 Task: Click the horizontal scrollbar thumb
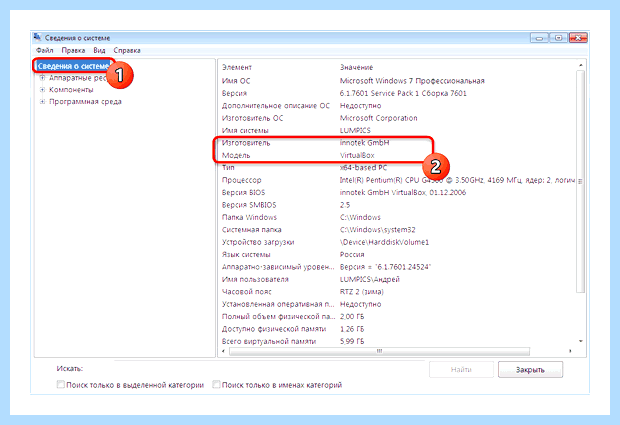tap(379, 351)
